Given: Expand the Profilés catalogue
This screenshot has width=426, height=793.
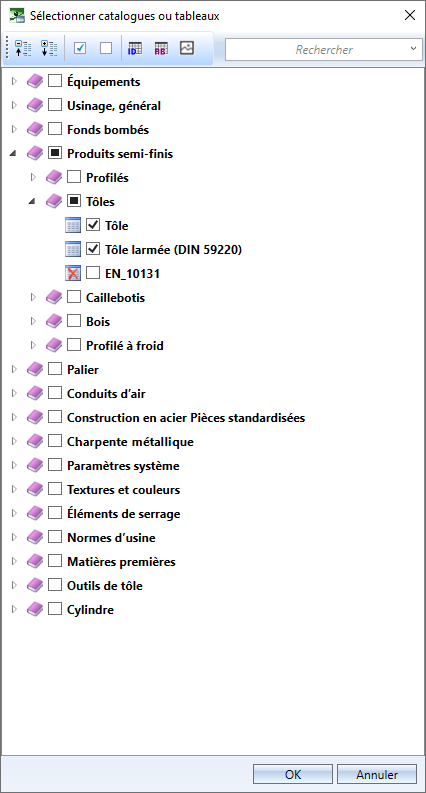Looking at the screenshot, I should tap(33, 178).
